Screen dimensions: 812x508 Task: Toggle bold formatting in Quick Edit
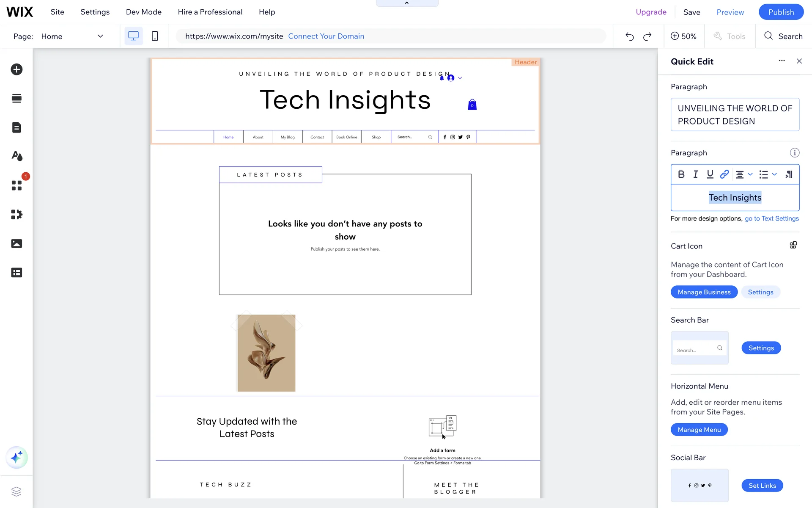click(681, 174)
